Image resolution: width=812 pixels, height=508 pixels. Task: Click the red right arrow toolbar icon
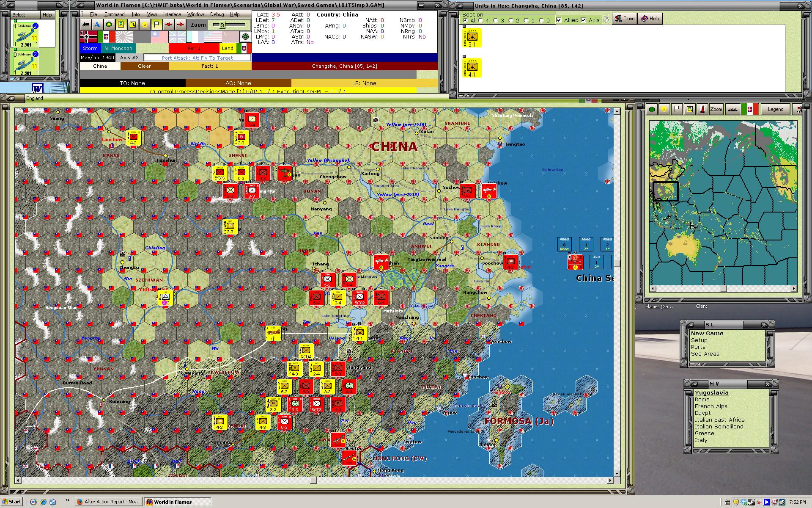pyautogui.click(x=180, y=25)
